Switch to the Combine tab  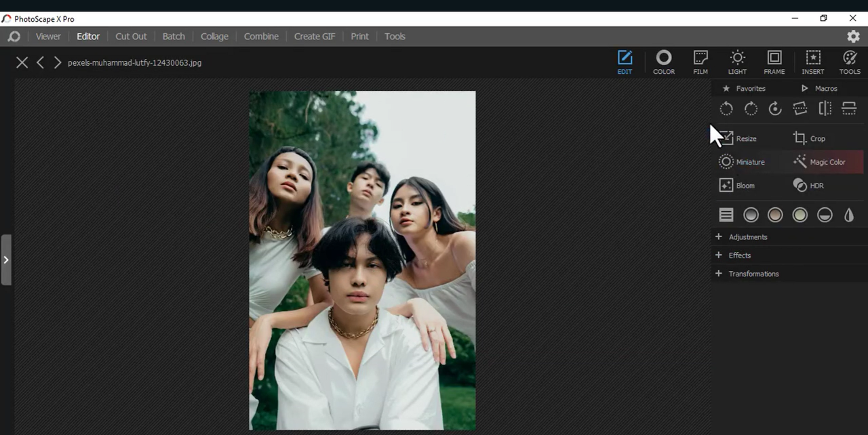tap(261, 37)
